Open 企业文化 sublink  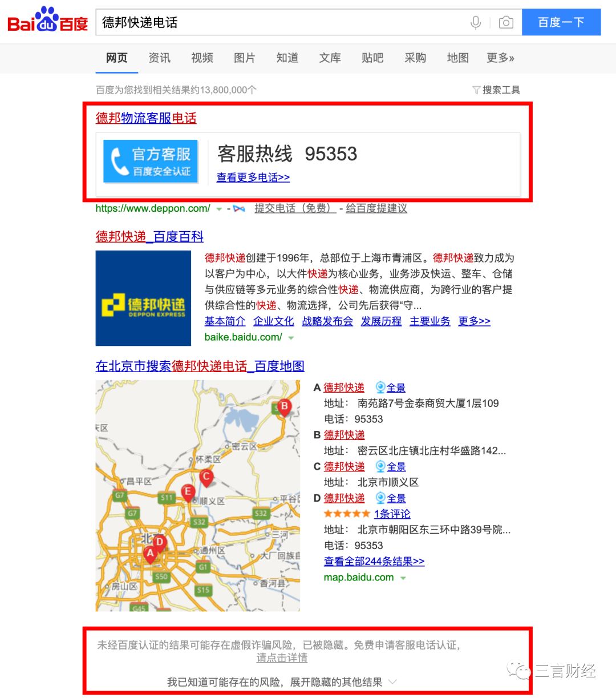click(274, 321)
